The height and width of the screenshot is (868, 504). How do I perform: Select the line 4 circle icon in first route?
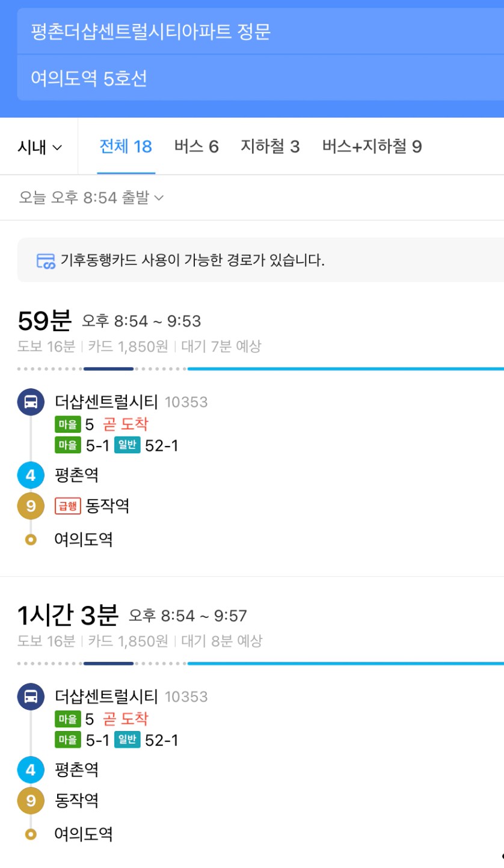pos(31,475)
